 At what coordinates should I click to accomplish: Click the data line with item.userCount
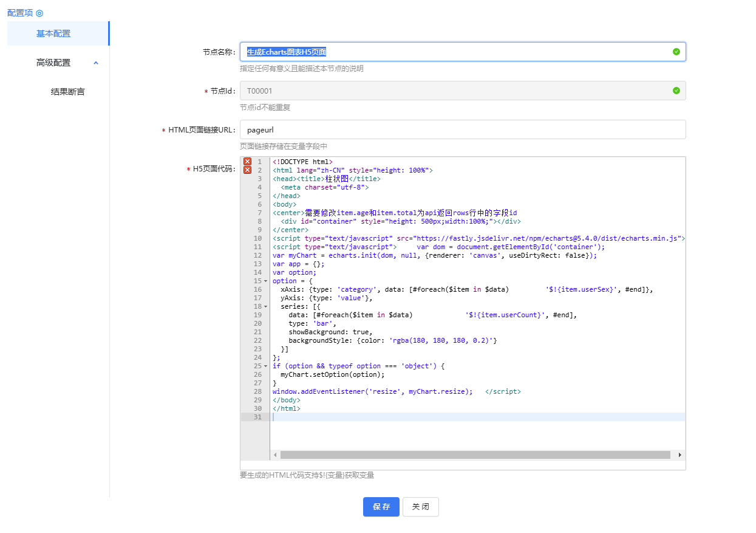click(433, 315)
